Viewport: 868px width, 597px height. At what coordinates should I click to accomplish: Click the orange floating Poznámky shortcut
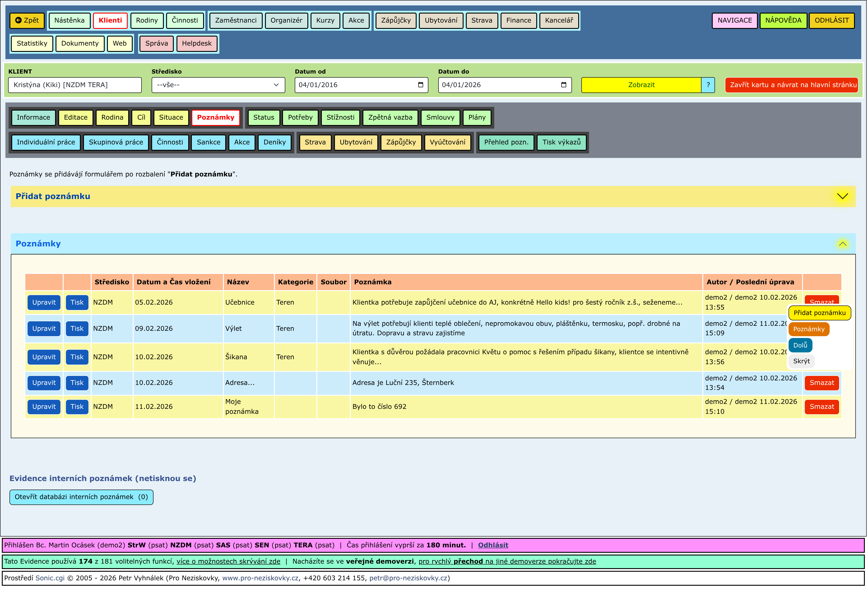[x=808, y=329]
